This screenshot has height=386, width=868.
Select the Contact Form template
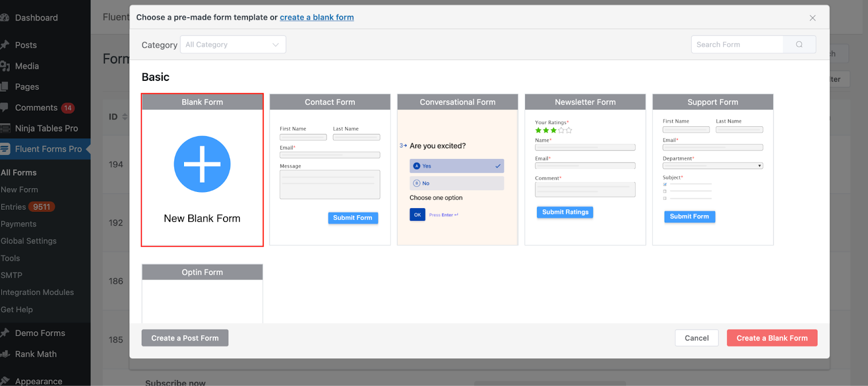(x=330, y=170)
